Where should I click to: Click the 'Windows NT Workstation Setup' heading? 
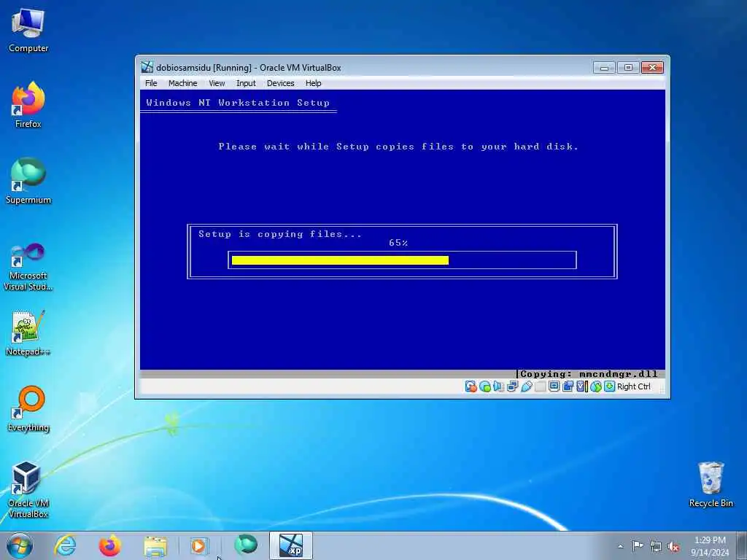238,102
